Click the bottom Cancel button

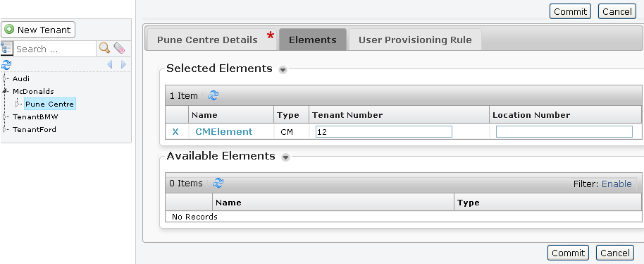click(615, 253)
